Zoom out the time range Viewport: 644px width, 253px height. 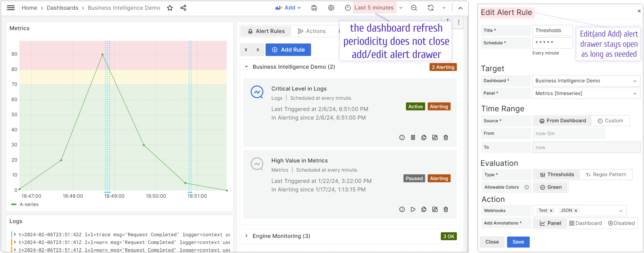point(414,8)
